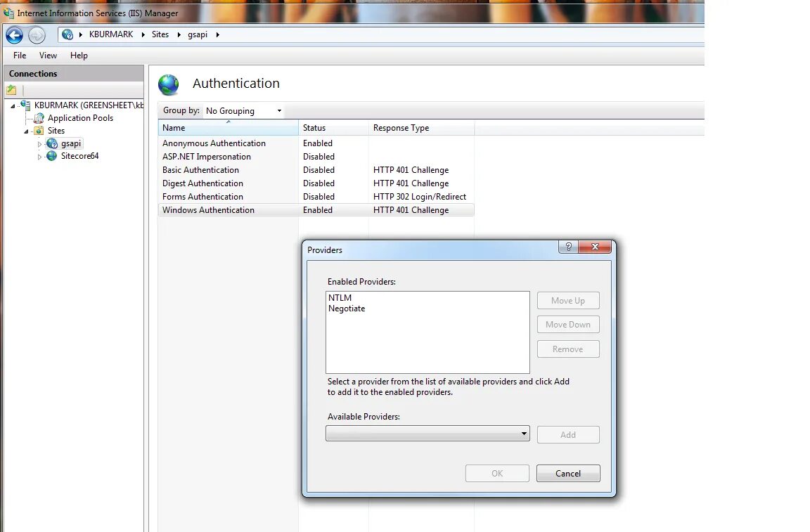Screen dimensions: 810x532
Task: Select the ASP.NET Impersonation row
Action: tap(316, 157)
